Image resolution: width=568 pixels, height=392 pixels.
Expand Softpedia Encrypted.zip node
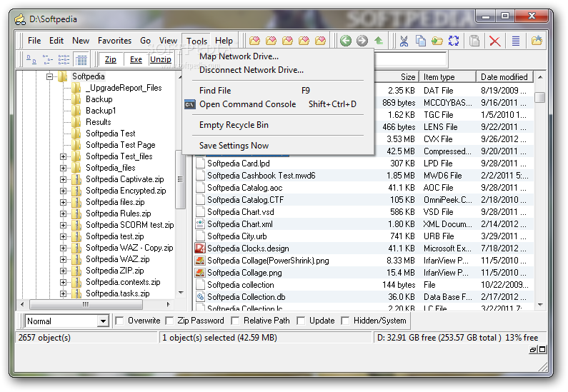coord(63,191)
